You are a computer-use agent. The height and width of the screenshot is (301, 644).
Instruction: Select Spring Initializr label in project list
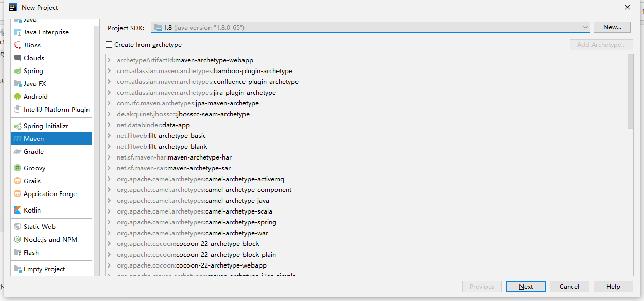click(x=46, y=126)
